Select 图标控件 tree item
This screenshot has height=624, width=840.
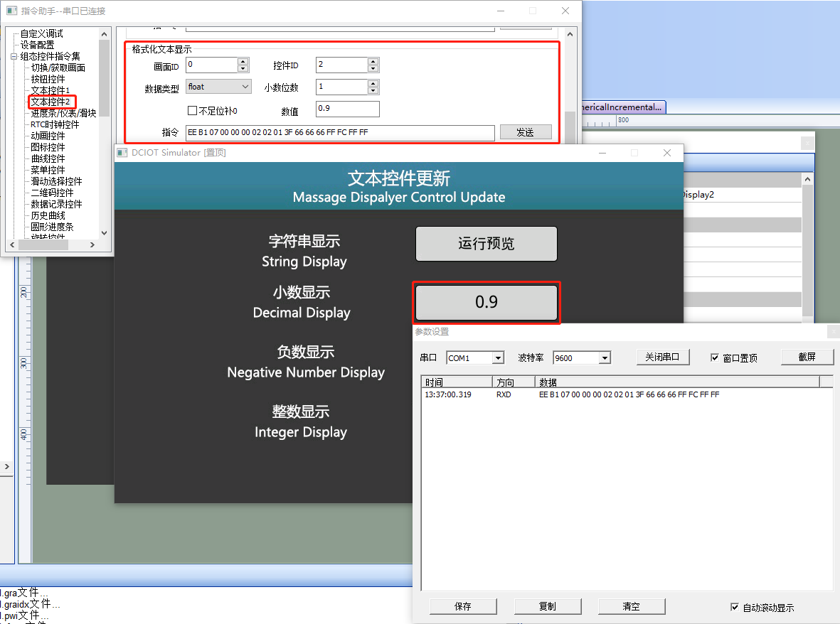[48, 147]
